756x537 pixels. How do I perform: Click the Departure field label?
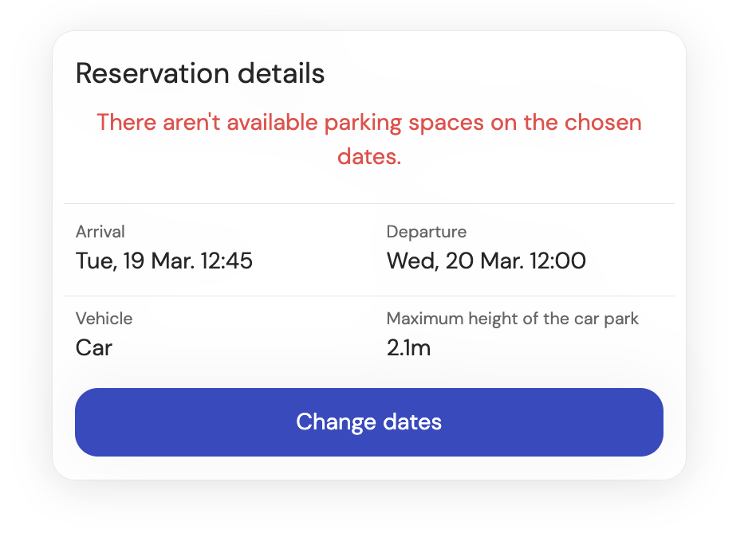point(426,232)
